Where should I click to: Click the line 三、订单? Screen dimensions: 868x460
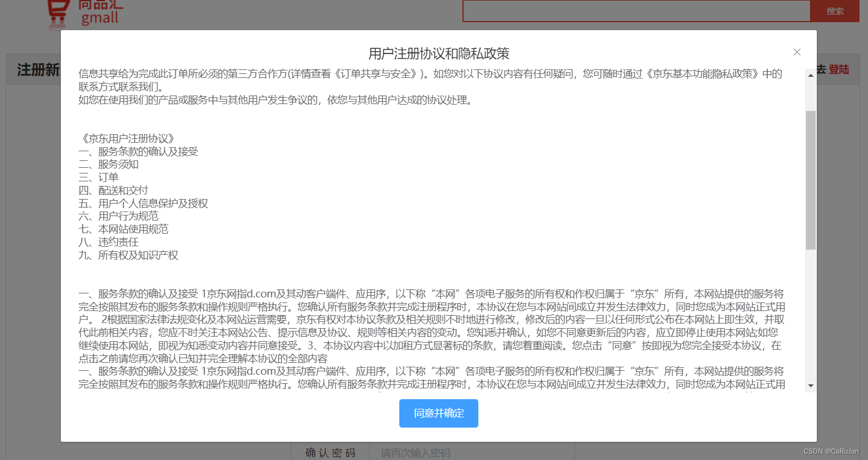pyautogui.click(x=98, y=177)
